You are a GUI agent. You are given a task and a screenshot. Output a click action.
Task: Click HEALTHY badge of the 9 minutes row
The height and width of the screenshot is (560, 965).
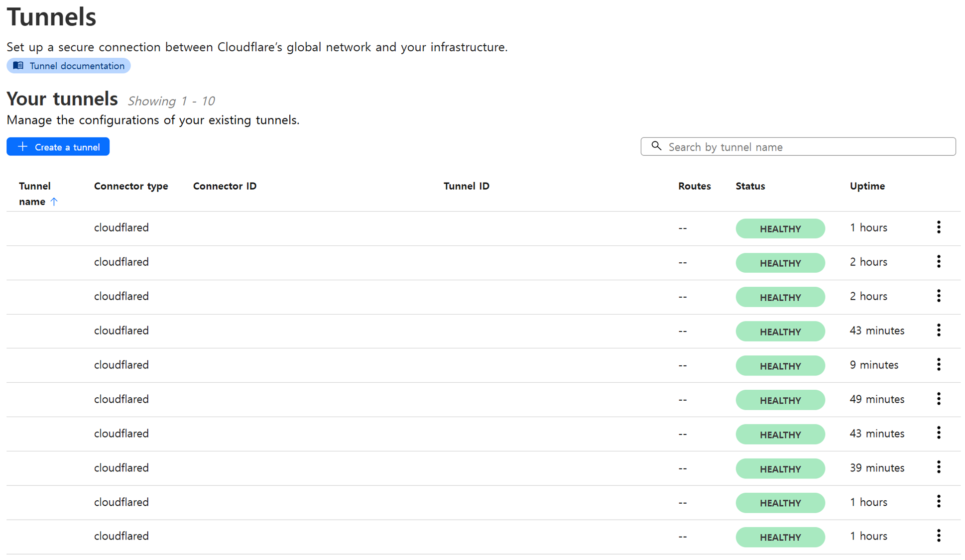[780, 366]
